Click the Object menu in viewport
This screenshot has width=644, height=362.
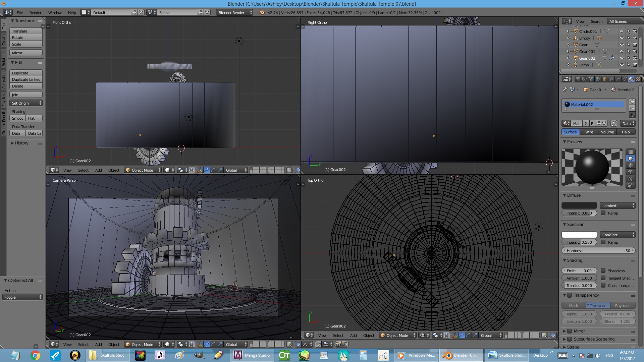click(114, 170)
